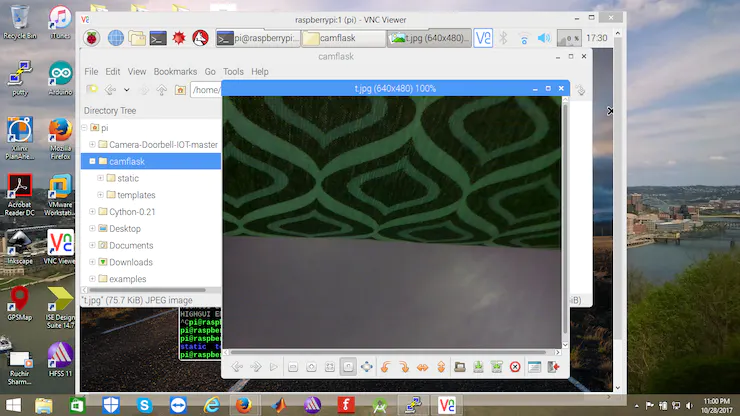The image size is (740, 416).
Task: Open Firefox from Windows taskbar
Action: (244, 405)
